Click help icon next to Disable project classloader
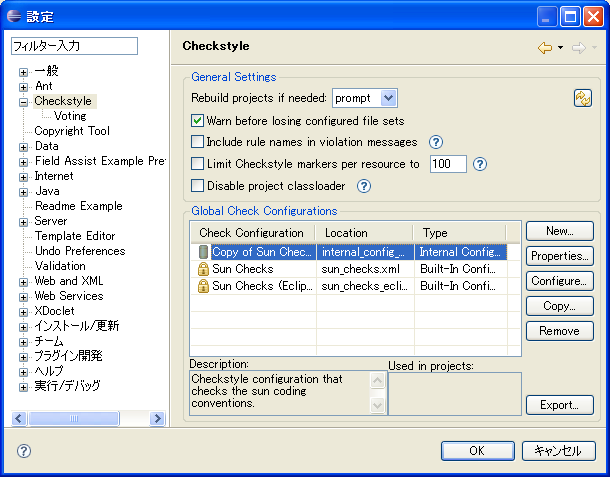The image size is (610, 477). [x=364, y=185]
